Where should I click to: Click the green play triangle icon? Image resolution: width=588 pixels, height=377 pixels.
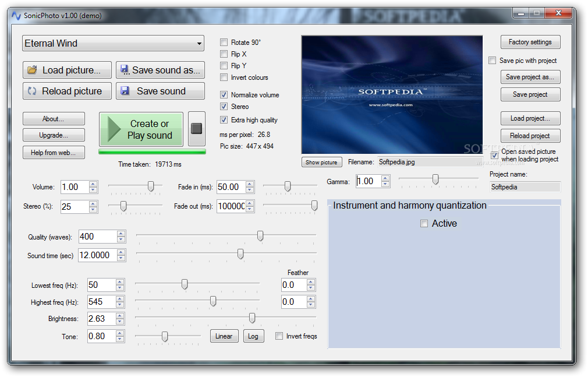pyautogui.click(x=114, y=129)
